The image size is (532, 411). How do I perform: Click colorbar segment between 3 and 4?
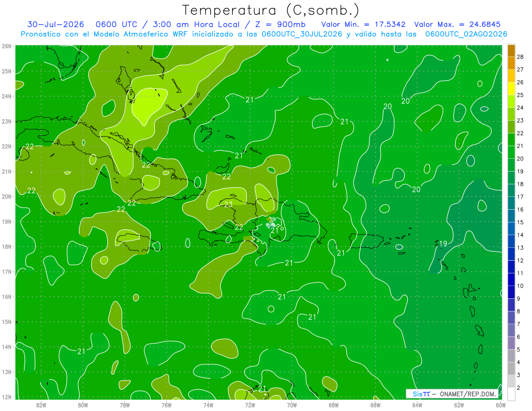click(511, 368)
